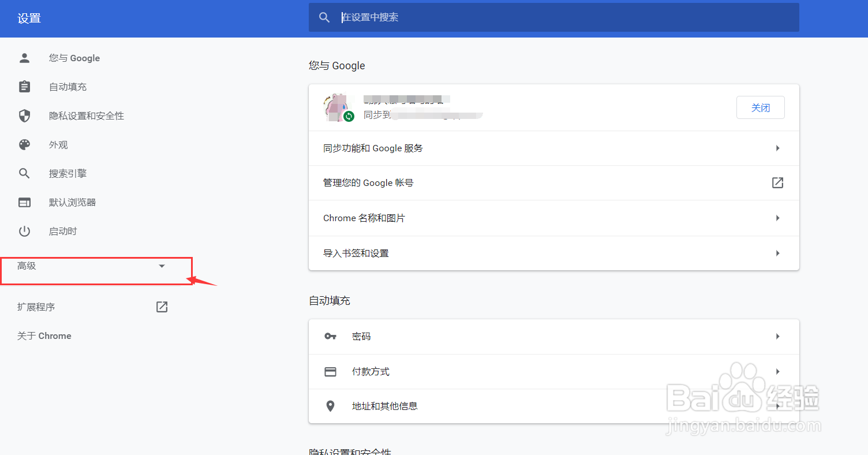Image resolution: width=868 pixels, height=455 pixels.
Task: Click the location pin icon beside 地址和其他信息
Action: click(330, 406)
